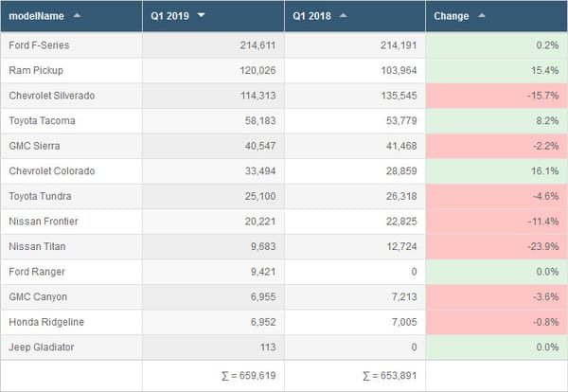Sort ascending by modelName arrow icon
Viewport: 568px width, 392px height.
click(77, 15)
